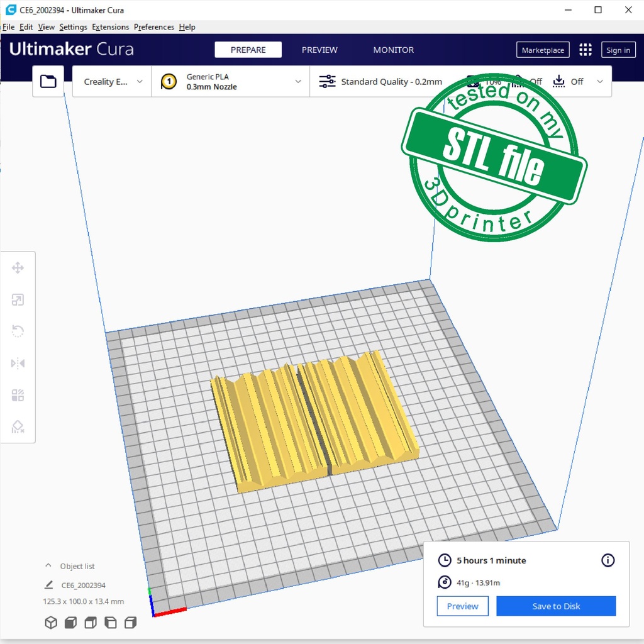Open file using the folder icon
Viewport: 644px width, 644px height.
tap(48, 82)
